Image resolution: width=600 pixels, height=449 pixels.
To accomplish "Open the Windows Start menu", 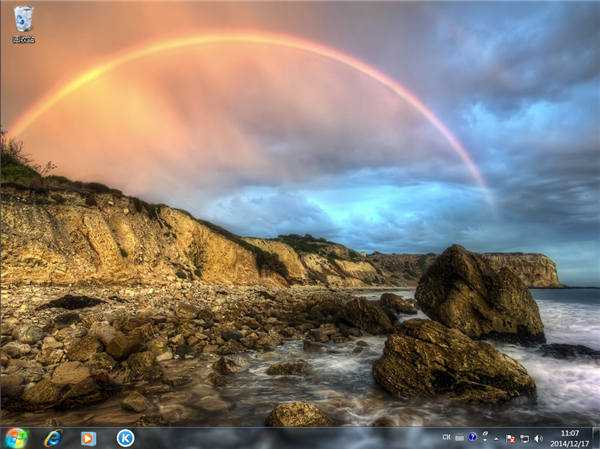I will (16, 438).
